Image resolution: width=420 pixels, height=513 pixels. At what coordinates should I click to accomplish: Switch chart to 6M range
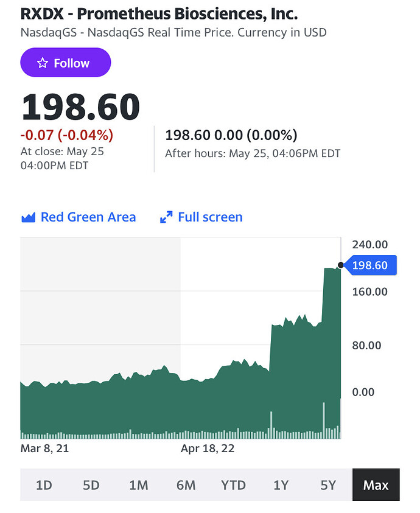(x=186, y=485)
